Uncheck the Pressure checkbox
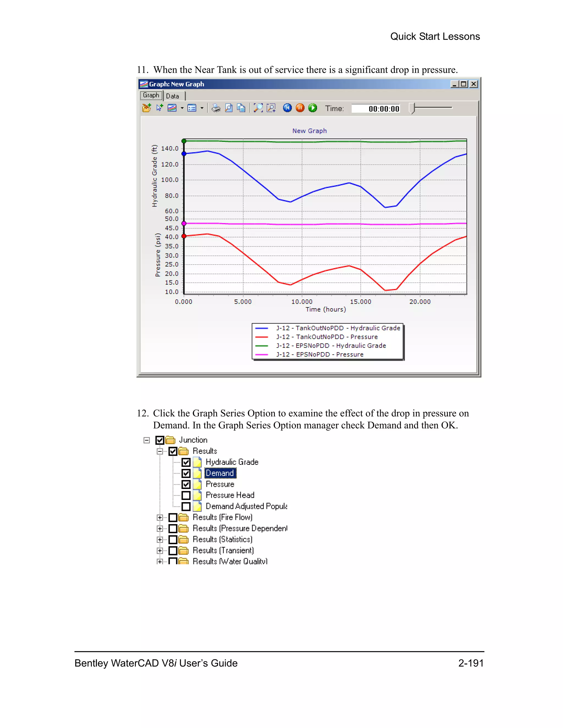The height and width of the screenshot is (728, 563). click(186, 484)
